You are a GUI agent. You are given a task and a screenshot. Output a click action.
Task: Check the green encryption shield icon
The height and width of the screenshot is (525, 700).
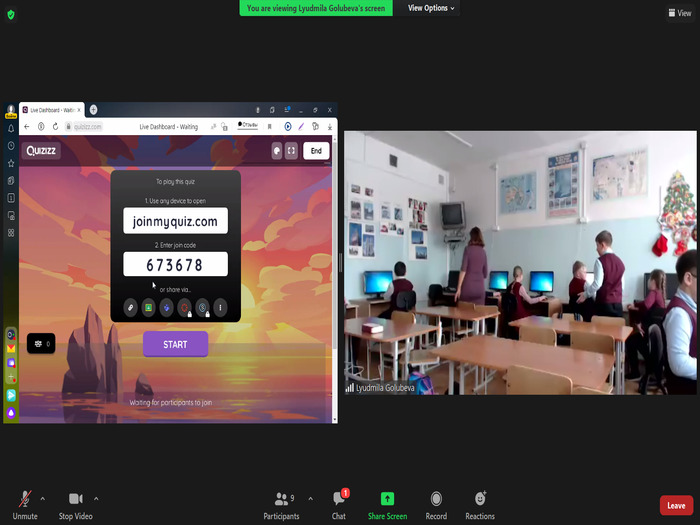11,15
